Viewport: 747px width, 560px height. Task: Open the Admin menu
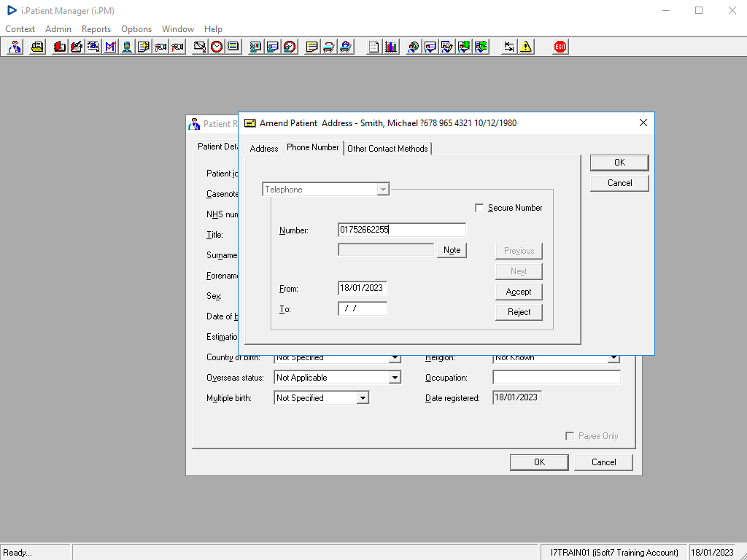(58, 29)
